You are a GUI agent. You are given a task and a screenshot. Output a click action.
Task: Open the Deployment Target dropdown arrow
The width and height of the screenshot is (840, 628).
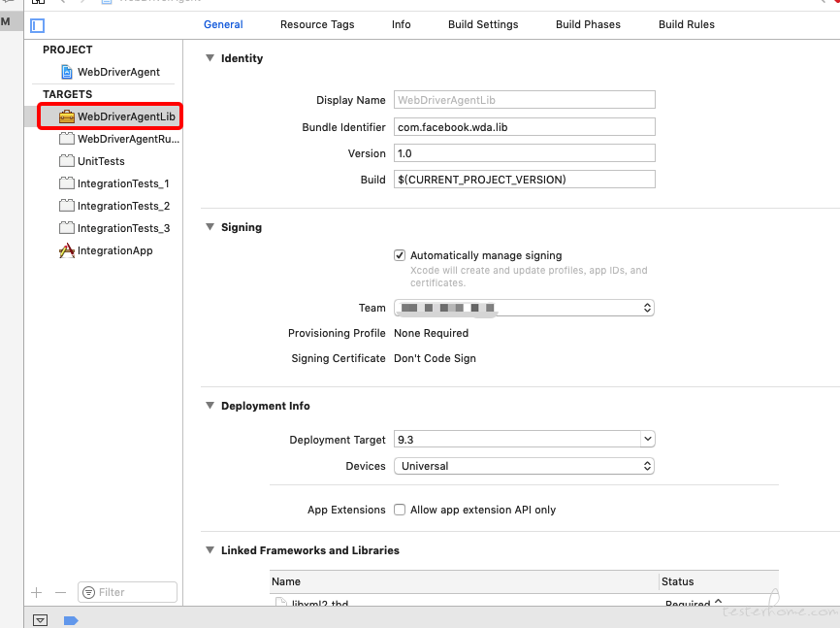pos(648,440)
